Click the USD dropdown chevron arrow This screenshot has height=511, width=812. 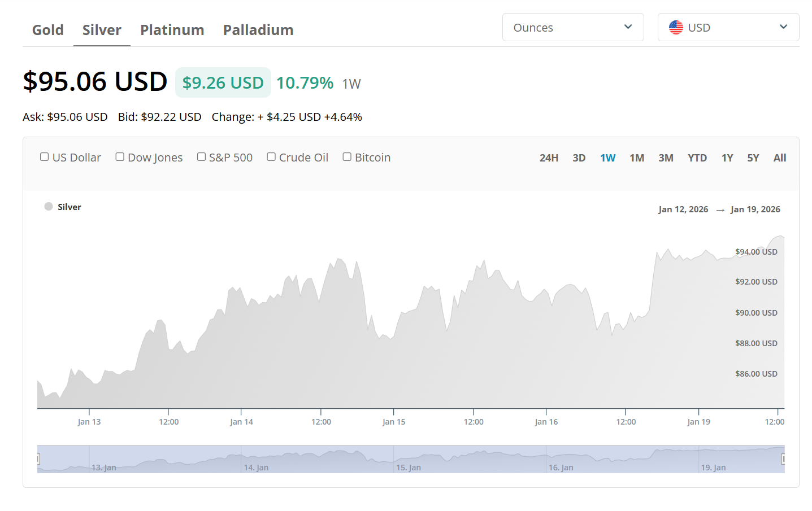[783, 27]
